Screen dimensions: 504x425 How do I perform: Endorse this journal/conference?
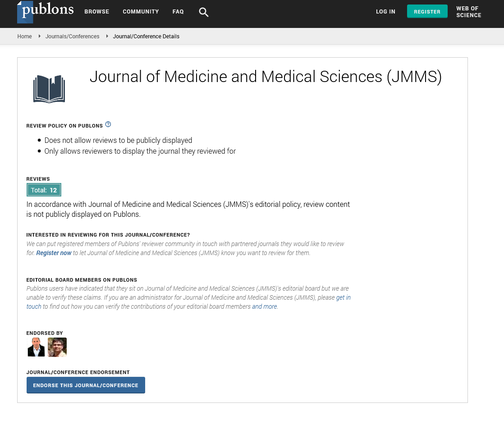coord(86,385)
